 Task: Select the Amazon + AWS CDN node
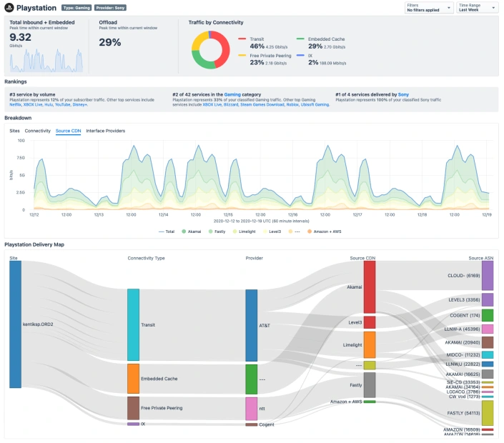[x=370, y=402]
